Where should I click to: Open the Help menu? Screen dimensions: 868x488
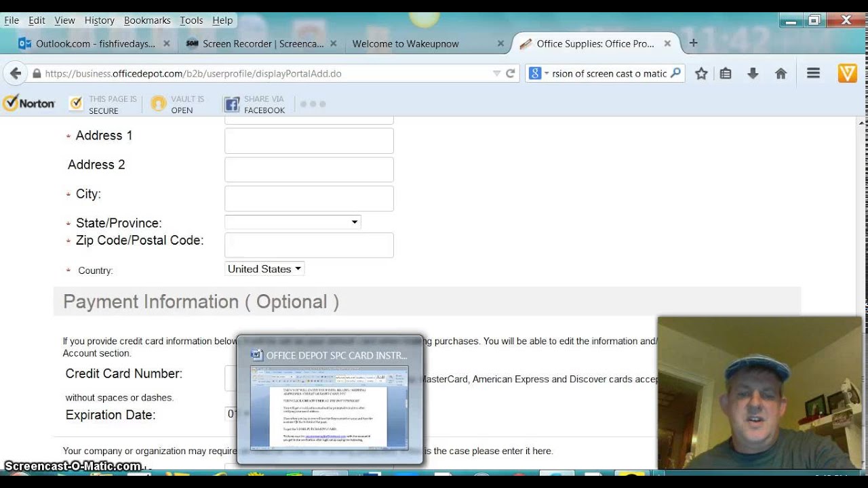[x=222, y=20]
